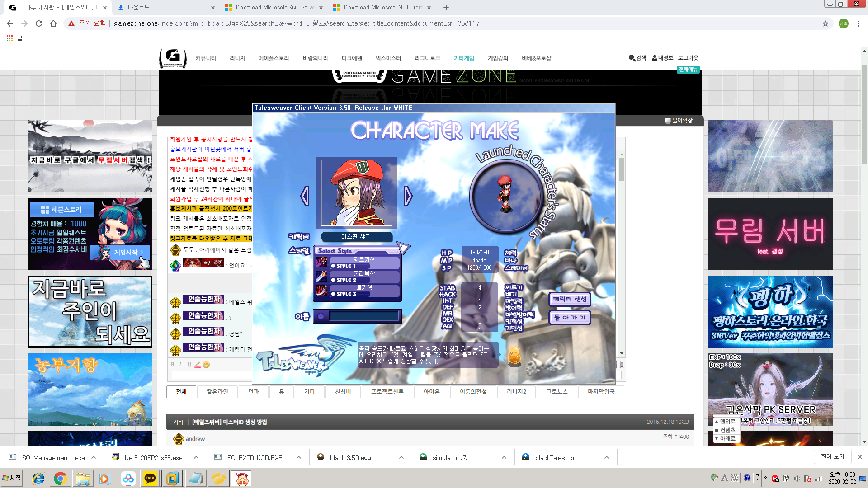This screenshot has height=488, width=868.
Task: Show next character with right arrow
Action: tap(408, 196)
